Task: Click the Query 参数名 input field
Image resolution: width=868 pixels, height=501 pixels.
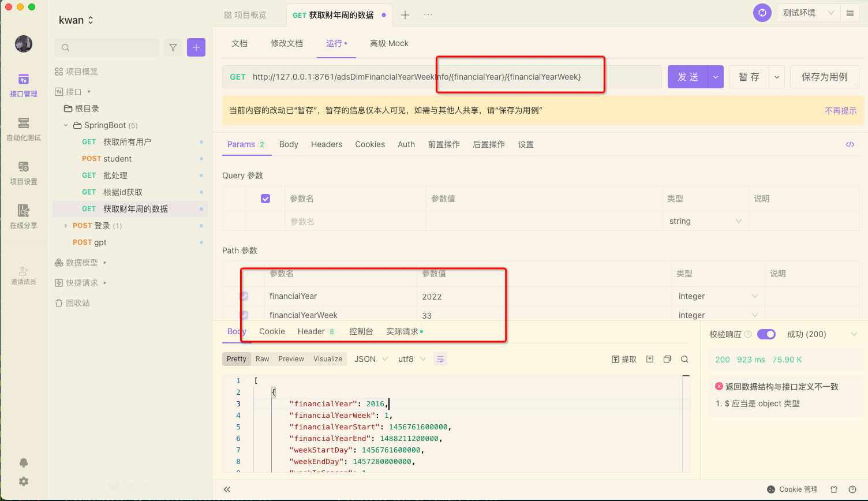Action: point(355,221)
